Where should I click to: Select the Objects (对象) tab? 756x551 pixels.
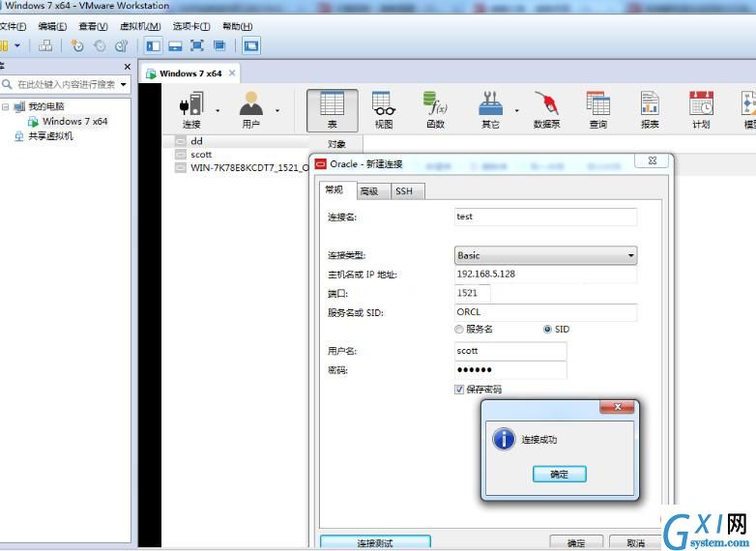tap(336, 144)
